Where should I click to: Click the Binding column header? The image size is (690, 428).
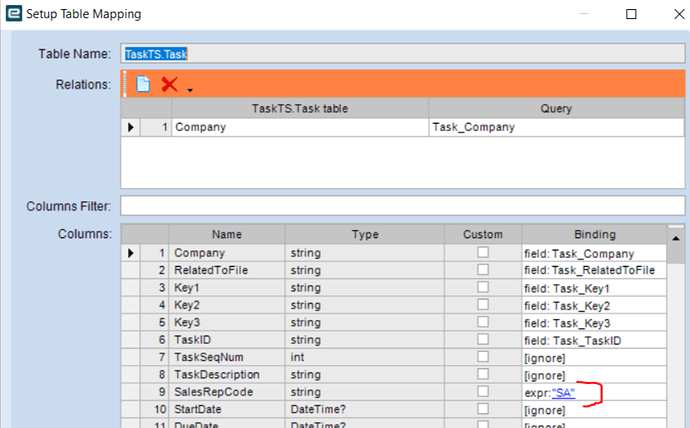tap(595, 234)
